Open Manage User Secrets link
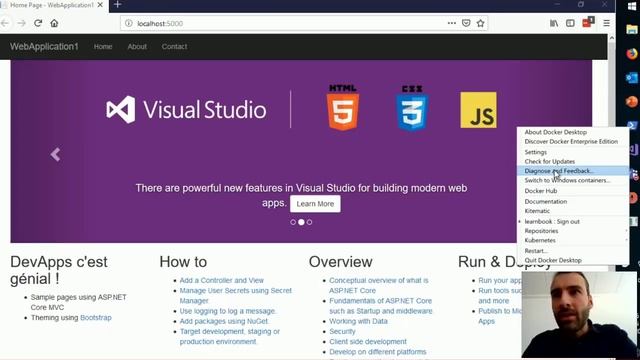The height and width of the screenshot is (360, 640). click(x=236, y=296)
